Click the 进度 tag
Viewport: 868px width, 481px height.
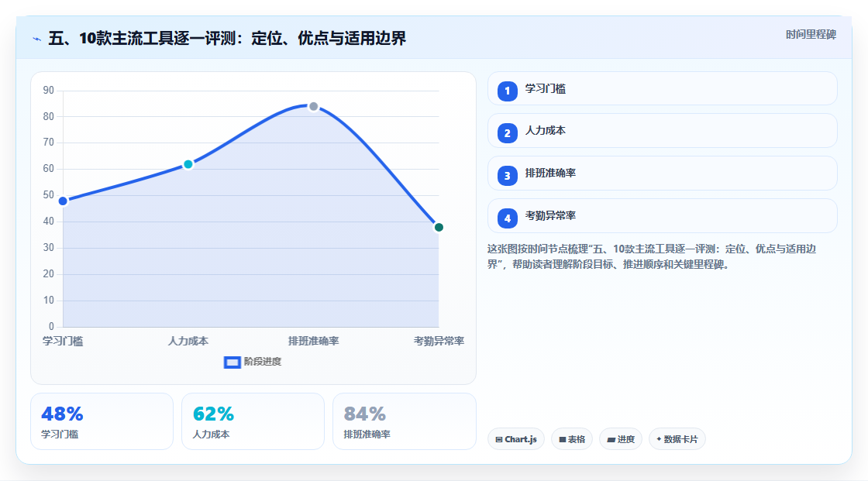(621, 439)
